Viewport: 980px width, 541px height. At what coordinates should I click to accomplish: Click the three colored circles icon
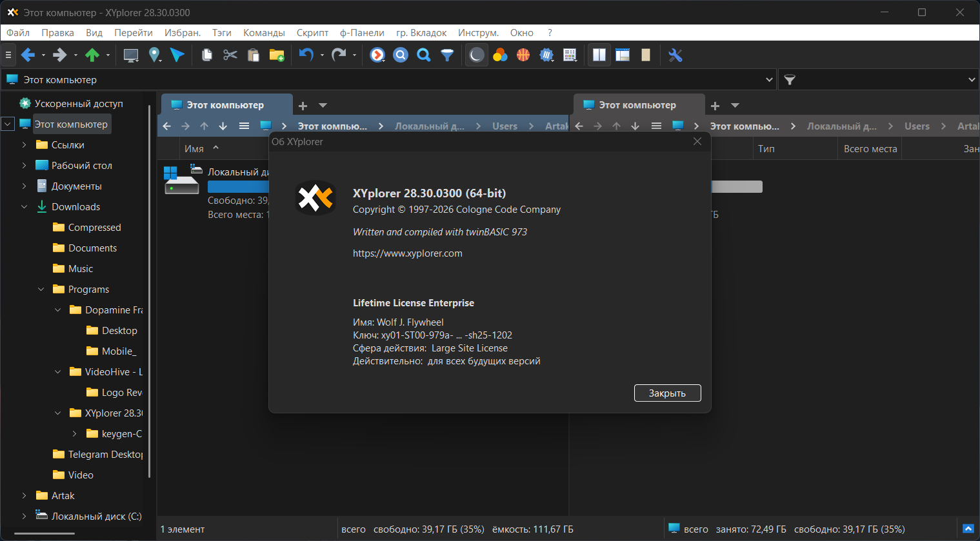500,55
